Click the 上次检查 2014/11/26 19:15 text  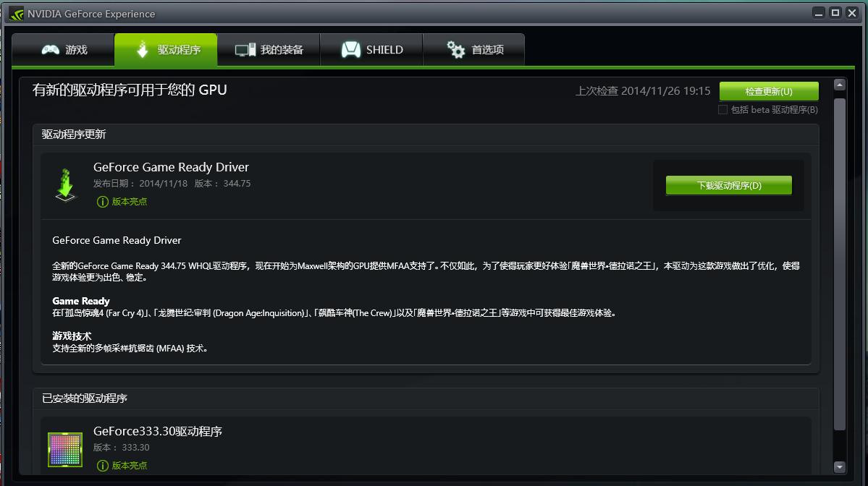click(643, 90)
